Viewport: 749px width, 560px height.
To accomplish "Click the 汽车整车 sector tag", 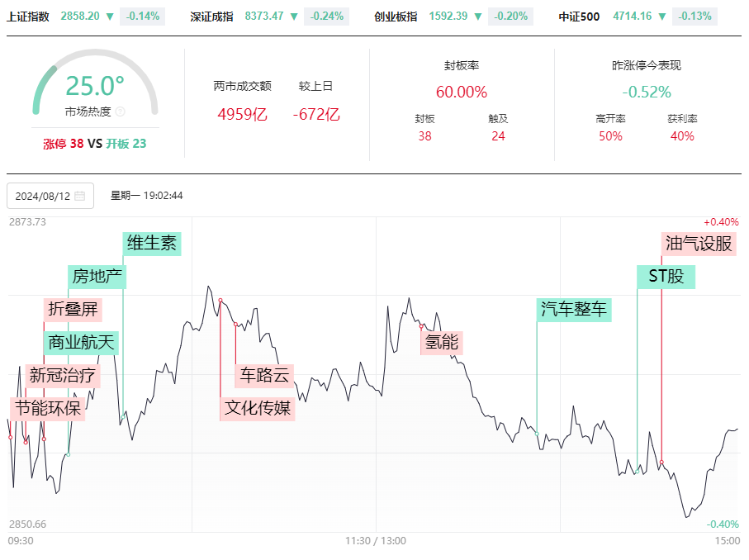I will click(x=574, y=310).
